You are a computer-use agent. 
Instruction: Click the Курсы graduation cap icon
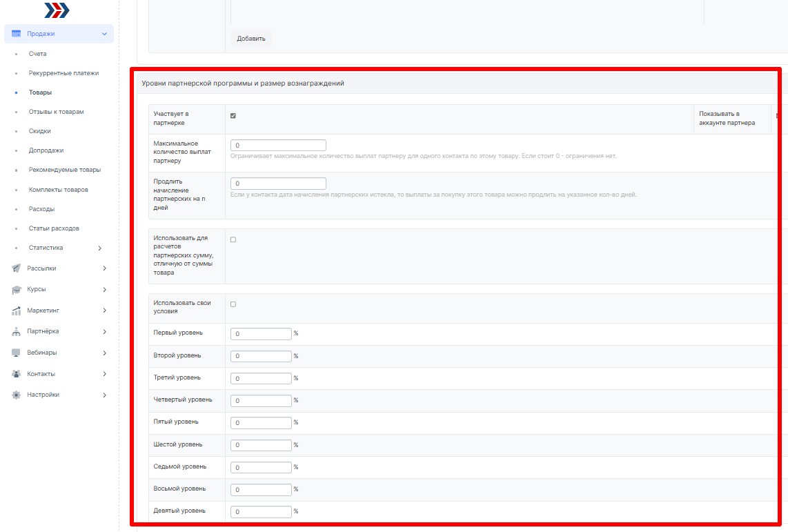click(x=17, y=290)
